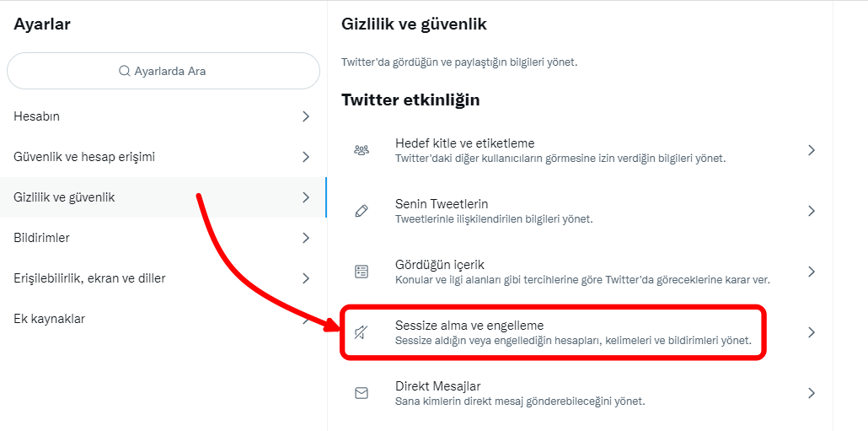Select Gizlilik ve güvenlik menu item
This screenshot has height=431, width=868.
tap(65, 197)
